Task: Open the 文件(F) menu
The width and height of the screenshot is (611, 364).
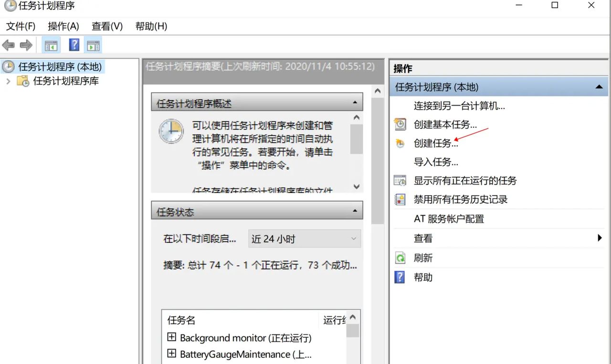Action: click(x=20, y=26)
